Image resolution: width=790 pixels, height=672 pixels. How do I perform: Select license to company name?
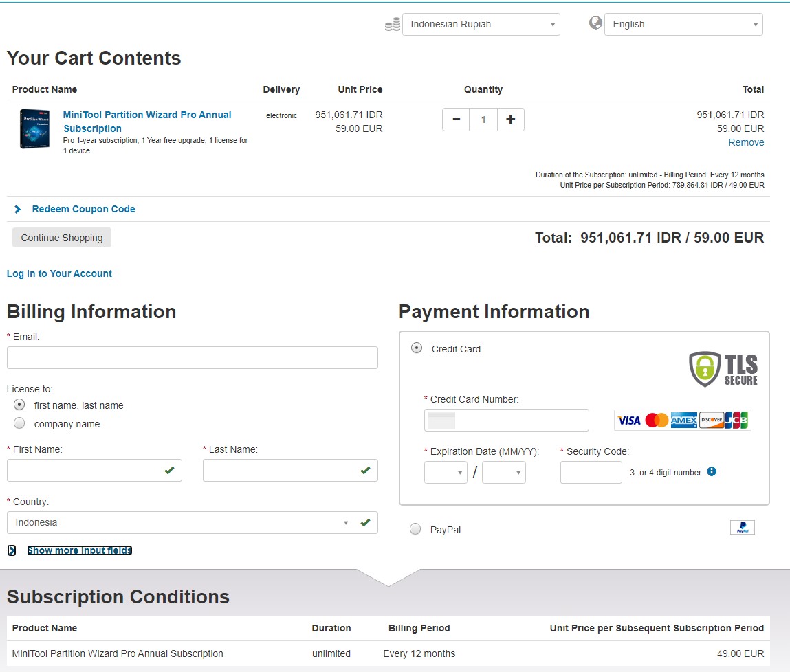(x=19, y=423)
